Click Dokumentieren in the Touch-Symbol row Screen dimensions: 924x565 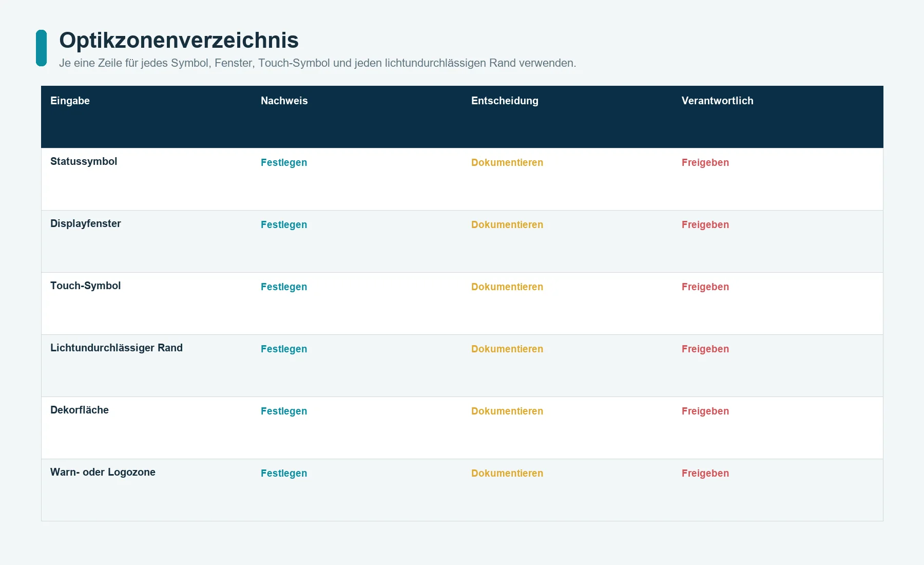507,287
